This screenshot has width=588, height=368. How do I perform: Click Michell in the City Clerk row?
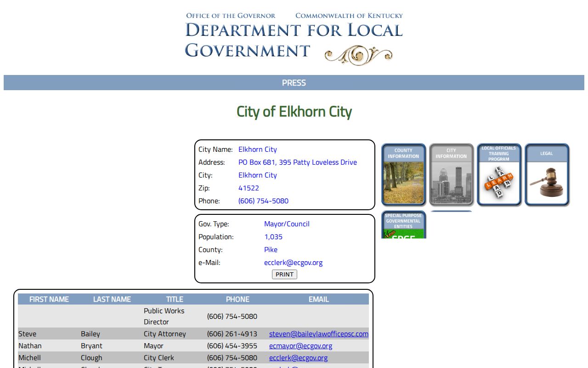point(29,358)
